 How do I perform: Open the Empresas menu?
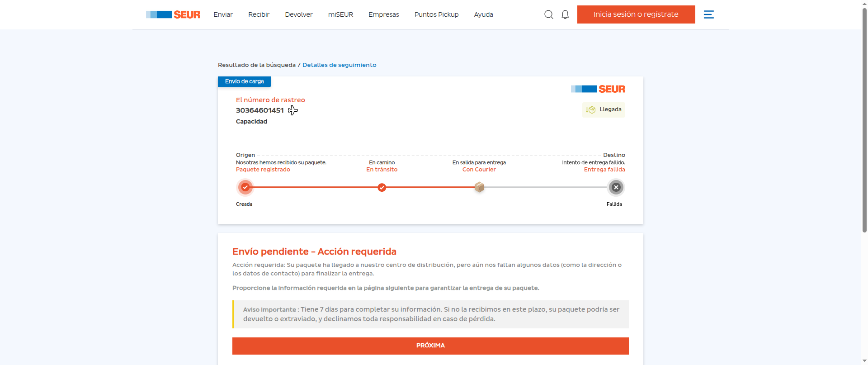click(x=384, y=14)
